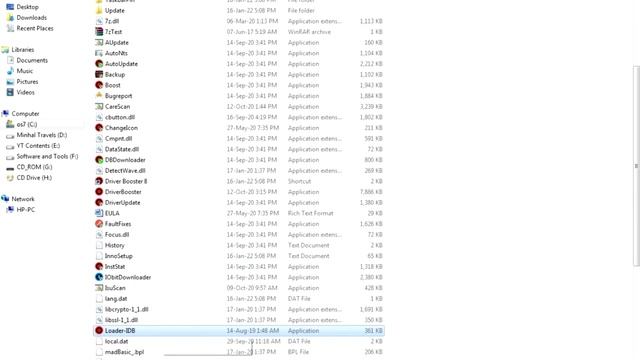Select the FaultFixes application icon
Viewport: 640px width, 360px height.
click(99, 224)
